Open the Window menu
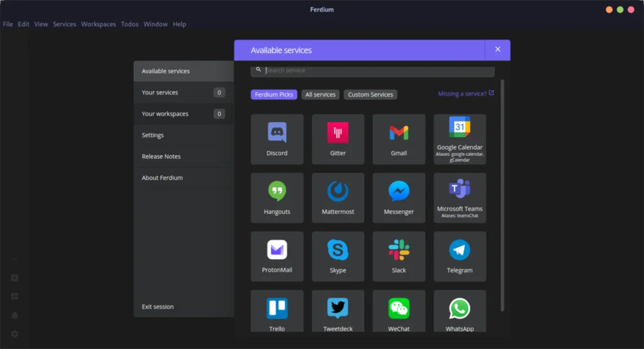This screenshot has height=349, width=644. pyautogui.click(x=156, y=25)
